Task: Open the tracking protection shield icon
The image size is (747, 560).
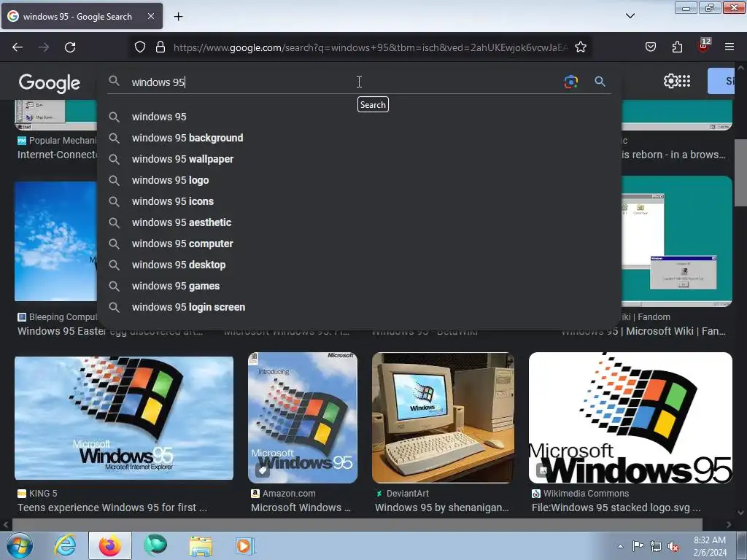Action: pos(139,47)
